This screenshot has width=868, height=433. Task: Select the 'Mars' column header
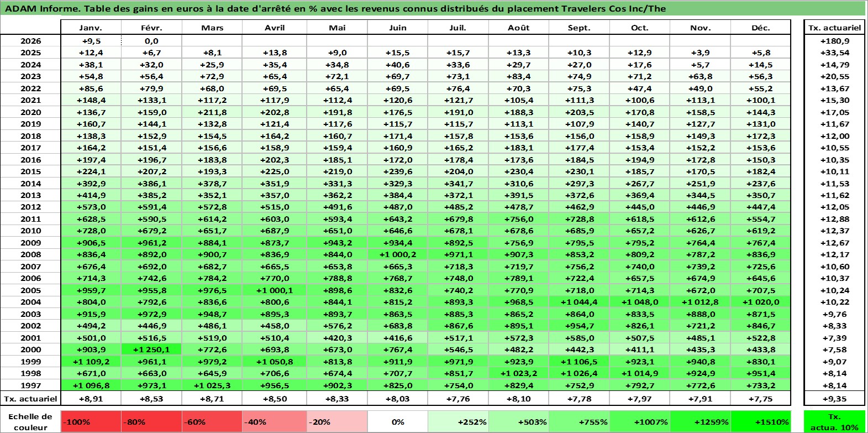click(x=212, y=28)
